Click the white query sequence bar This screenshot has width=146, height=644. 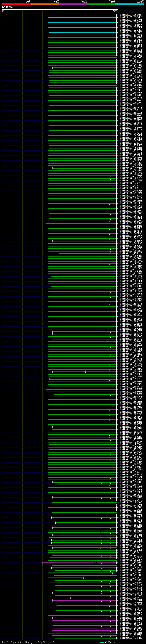pos(60,10)
